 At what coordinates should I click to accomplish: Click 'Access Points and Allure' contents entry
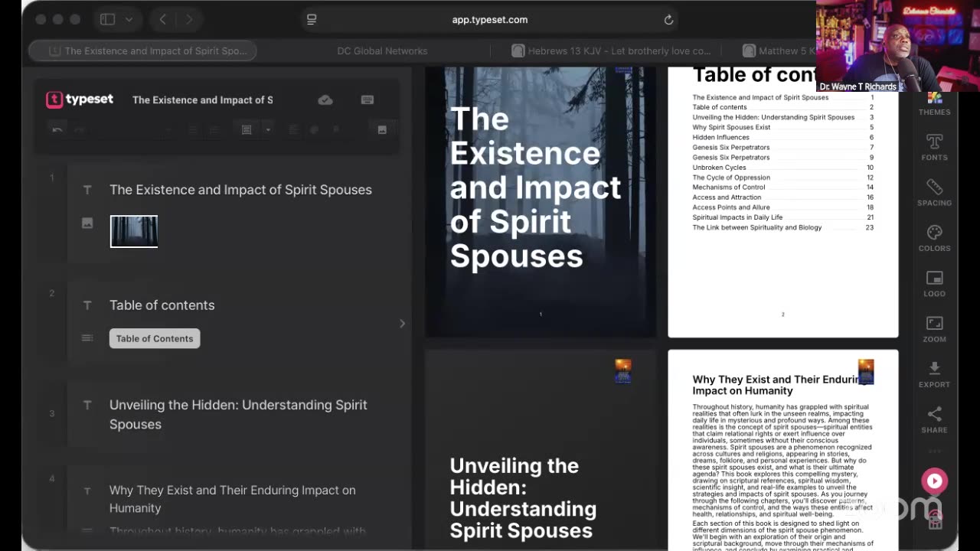[x=731, y=207]
